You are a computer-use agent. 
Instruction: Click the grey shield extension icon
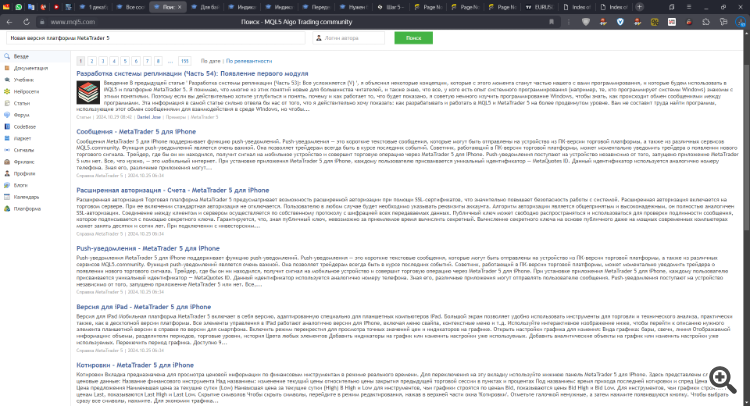(x=586, y=22)
